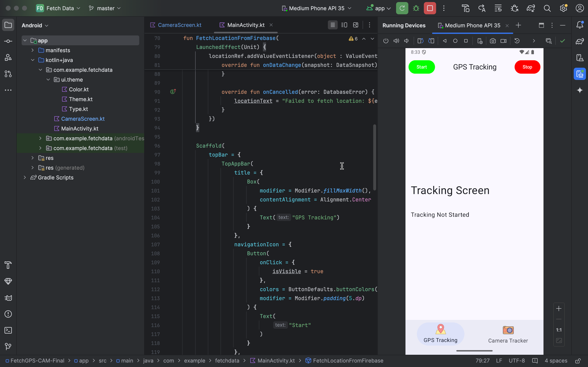This screenshot has width=588, height=367.
Task: Open the Terminal tool window
Action: 8,330
